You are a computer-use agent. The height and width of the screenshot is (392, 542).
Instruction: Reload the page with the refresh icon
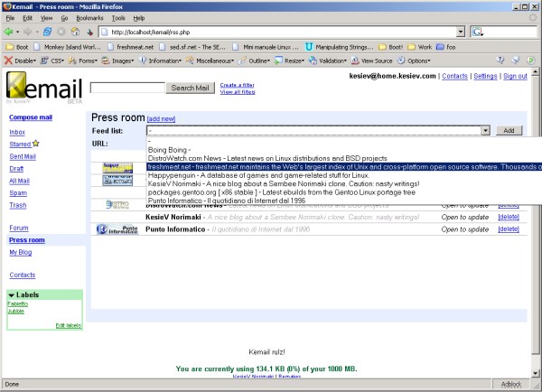point(47,33)
